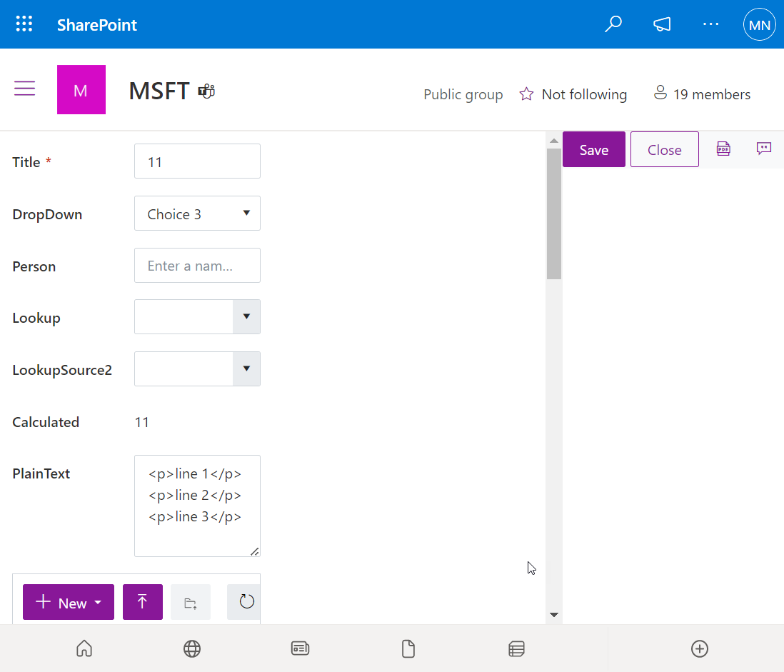This screenshot has height=672, width=784.
Task: Open the SharePoint app launcher grid
Action: [24, 24]
